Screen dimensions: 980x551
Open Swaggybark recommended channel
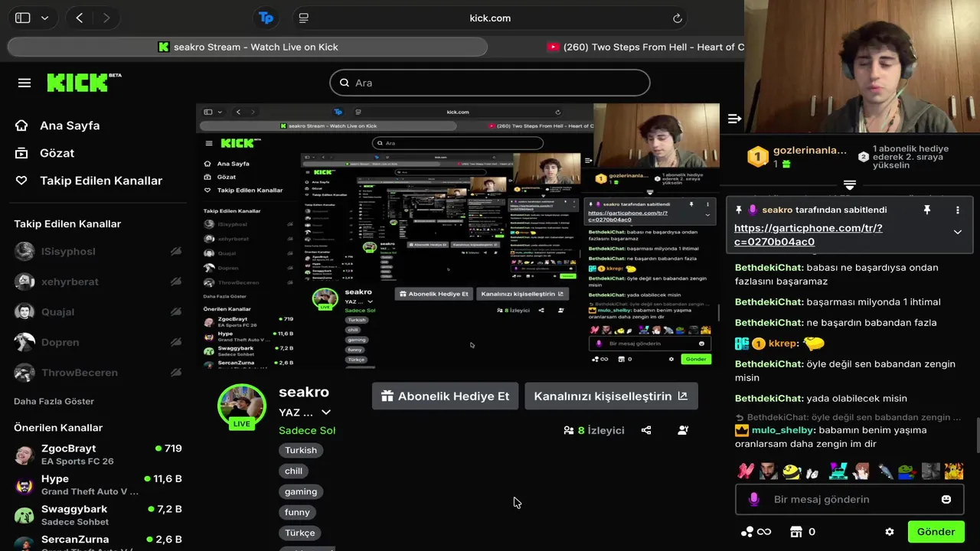[98, 515]
